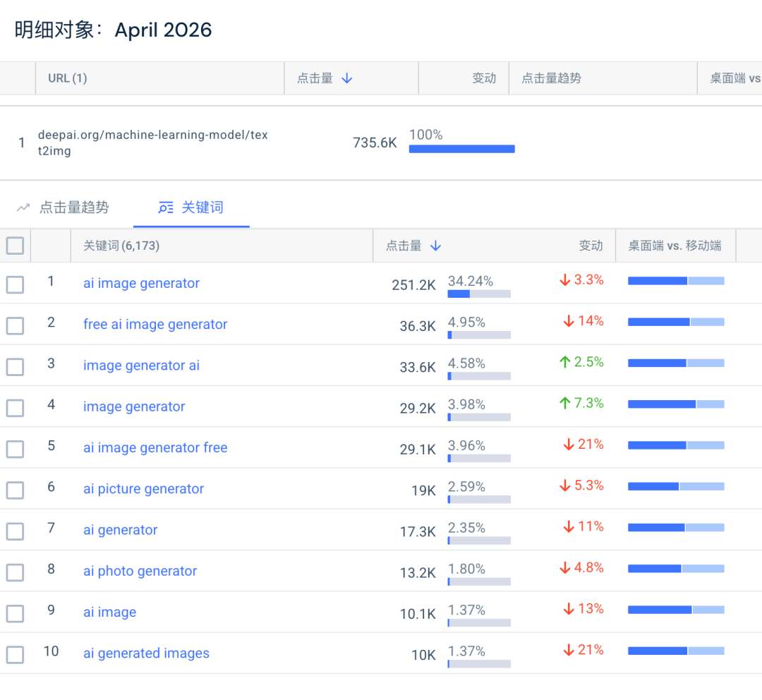This screenshot has height=700, width=762.
Task: Click the 251.2K clicks value
Action: tap(413, 285)
